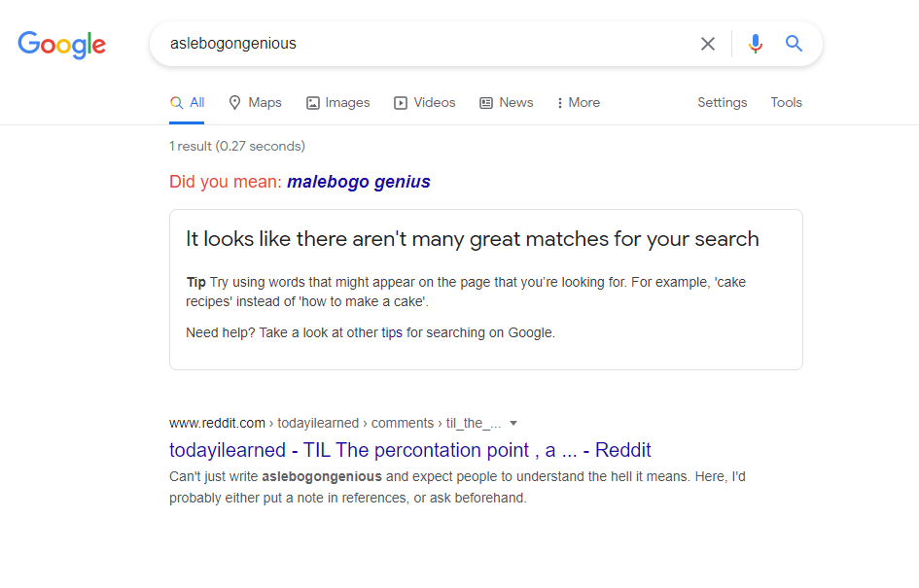Switch to the News tab label
Viewport: 919px width, 588px height.
[x=516, y=102]
